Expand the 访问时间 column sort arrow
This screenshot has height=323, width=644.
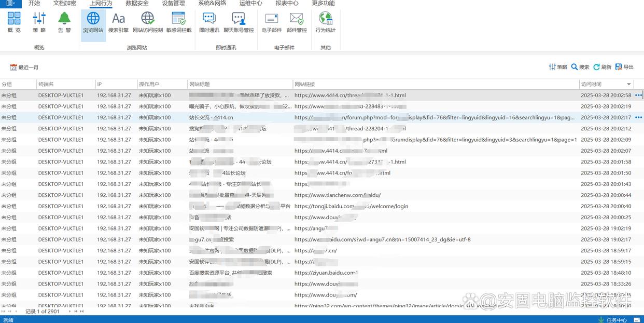click(x=629, y=84)
